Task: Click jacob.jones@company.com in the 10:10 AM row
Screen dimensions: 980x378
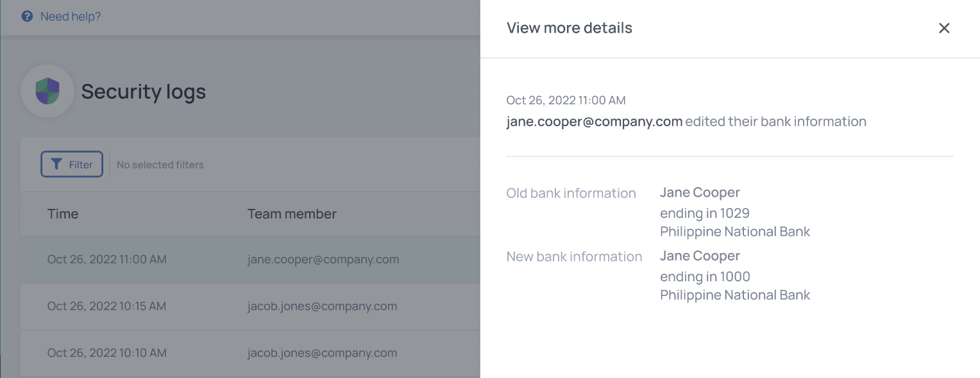Action: point(322,353)
